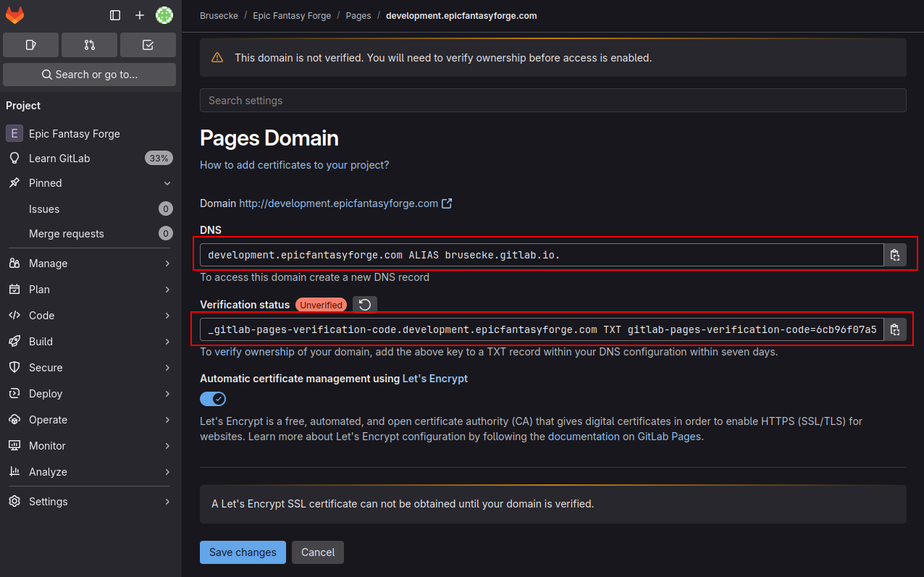Expand the Secure menu chevron
The image size is (924, 577).
coord(167,368)
